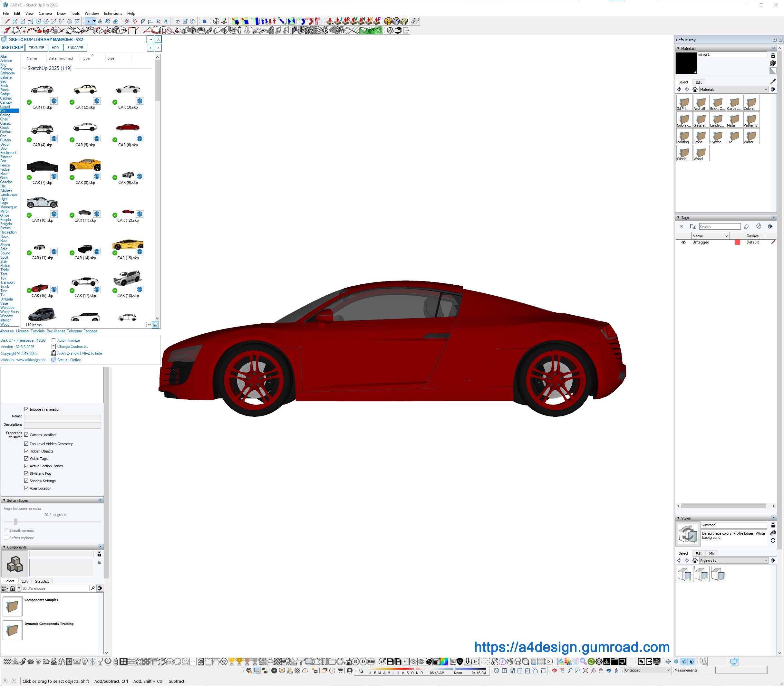Viewport: 784px width, 686px height.
Task: Click the 3D Text tool icon
Action: pos(166,22)
